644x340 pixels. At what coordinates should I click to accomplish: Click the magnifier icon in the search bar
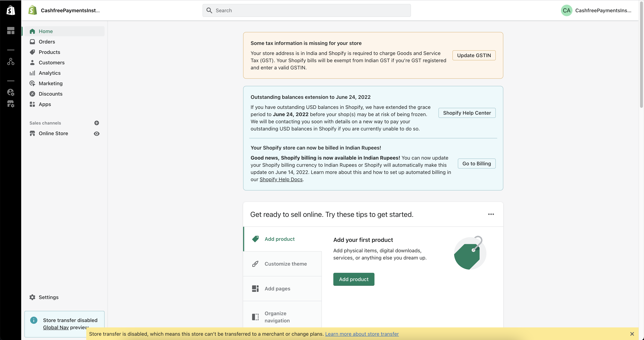point(209,10)
